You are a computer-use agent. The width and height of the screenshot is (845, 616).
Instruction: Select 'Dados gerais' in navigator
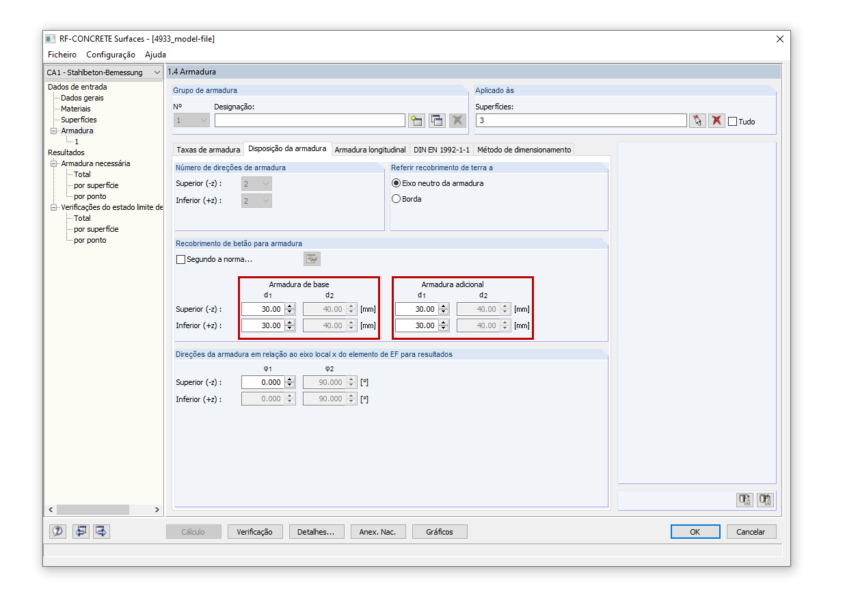click(82, 98)
